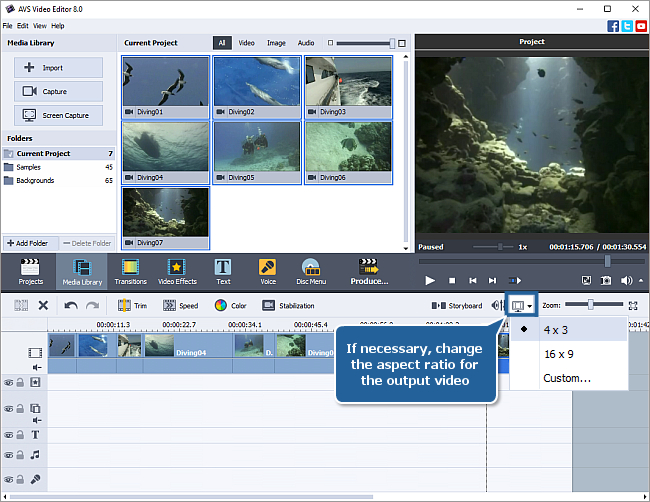Open the Text tool
The image size is (650, 502).
pos(223,272)
